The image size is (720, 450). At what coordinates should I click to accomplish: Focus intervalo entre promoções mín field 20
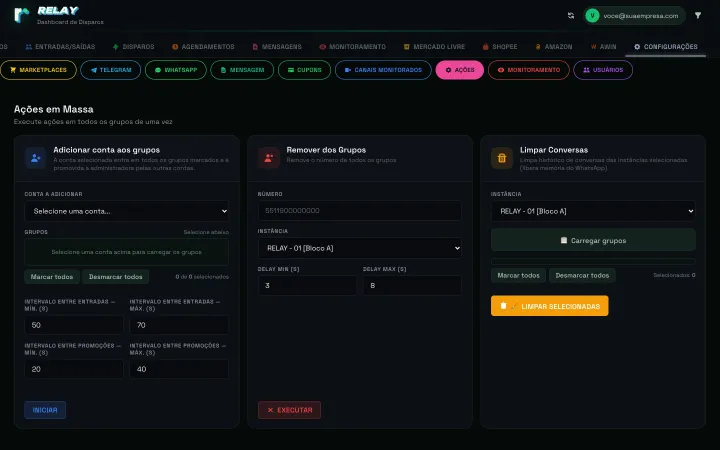74,369
